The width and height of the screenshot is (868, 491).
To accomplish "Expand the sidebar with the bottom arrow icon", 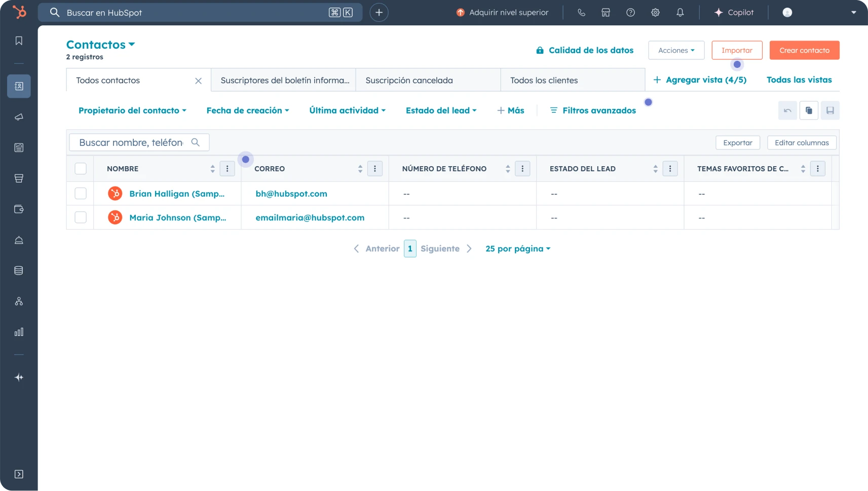I will click(x=19, y=474).
